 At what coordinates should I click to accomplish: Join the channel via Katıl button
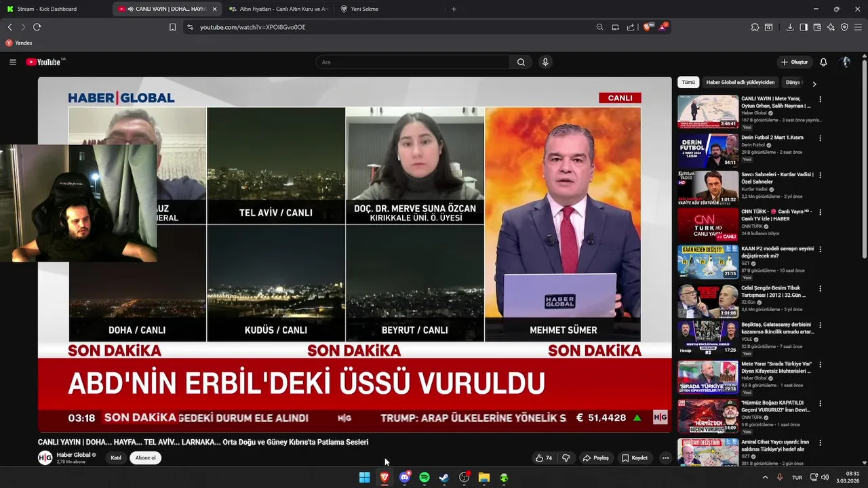(x=116, y=457)
